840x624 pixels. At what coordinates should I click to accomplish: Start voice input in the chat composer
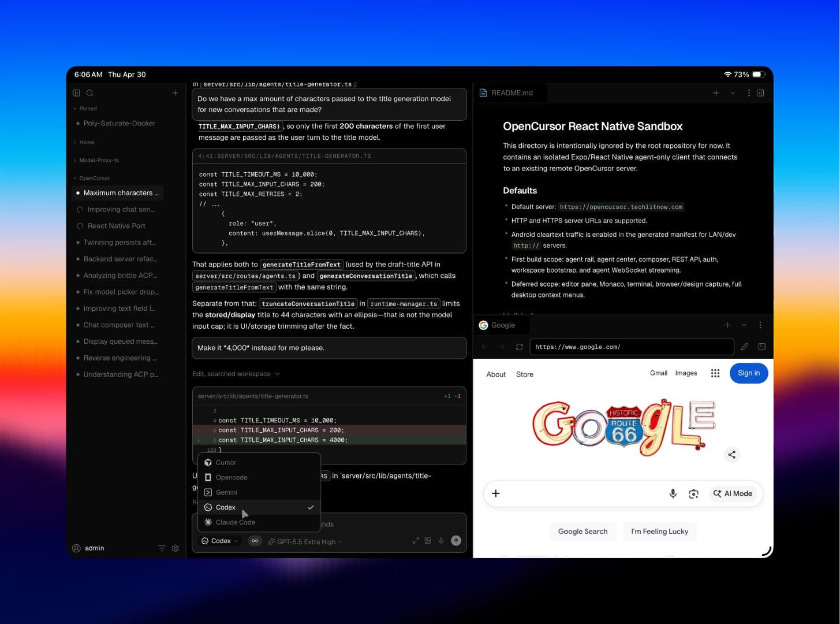click(x=441, y=541)
